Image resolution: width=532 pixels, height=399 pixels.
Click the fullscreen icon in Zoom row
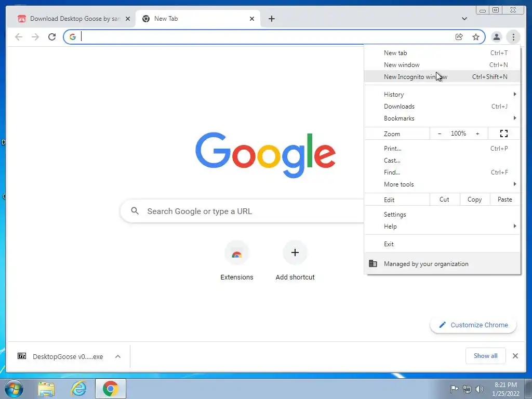tap(504, 134)
